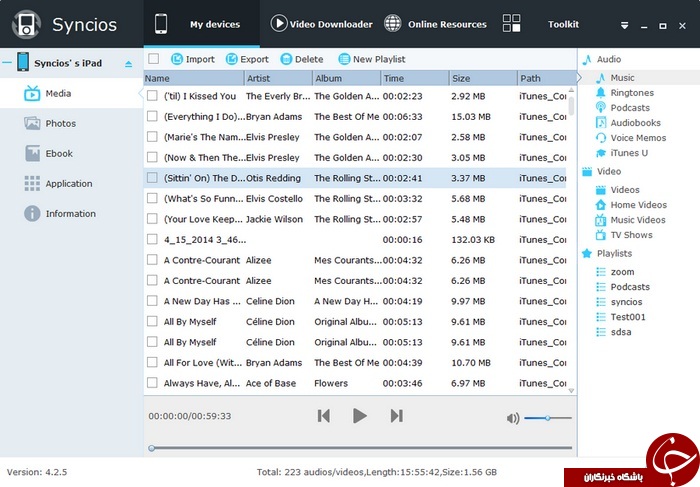Adjust the volume slider
Viewport: 700px width, 487px height.
(x=548, y=418)
